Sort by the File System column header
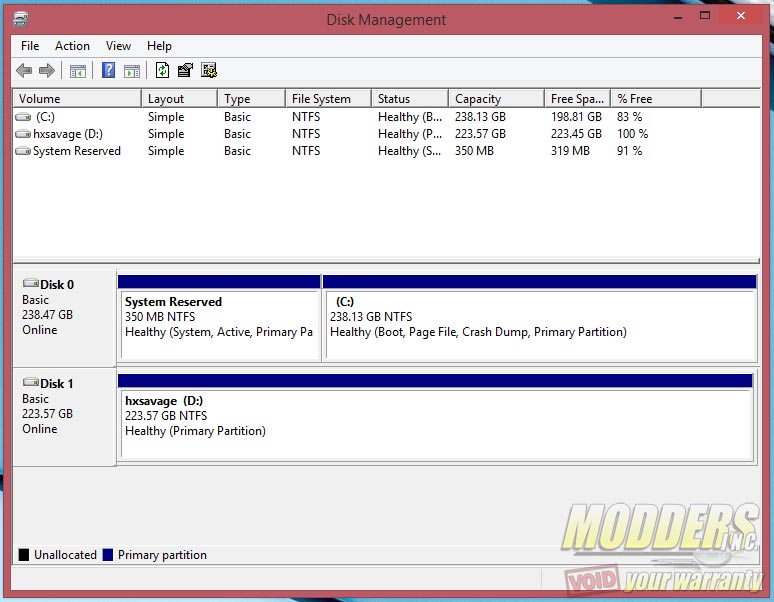 pyautogui.click(x=328, y=99)
